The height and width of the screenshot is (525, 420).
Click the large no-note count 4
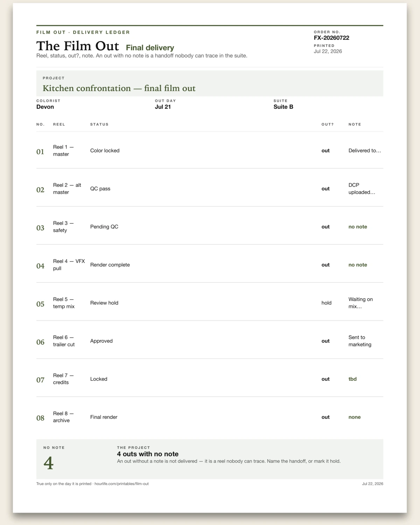pyautogui.click(x=48, y=463)
